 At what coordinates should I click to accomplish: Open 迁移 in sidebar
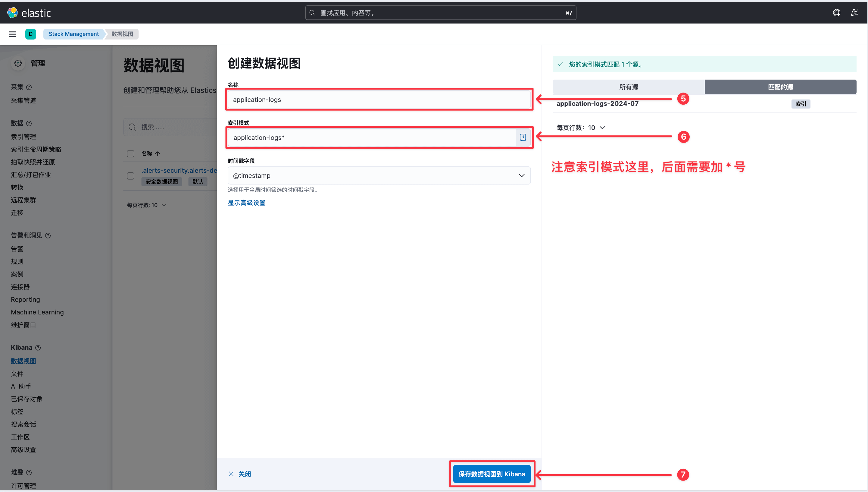[17, 213]
